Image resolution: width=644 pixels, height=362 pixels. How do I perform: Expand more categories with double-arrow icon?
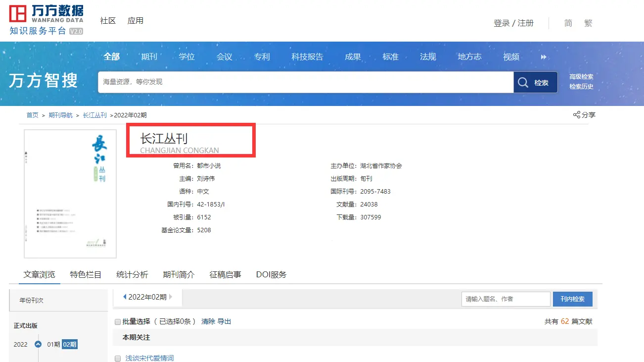click(x=544, y=57)
